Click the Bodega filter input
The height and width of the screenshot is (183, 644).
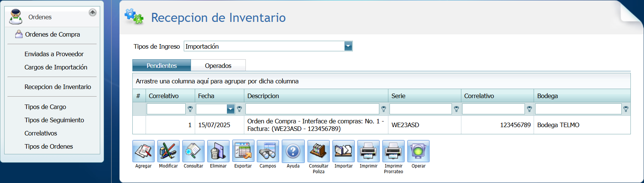point(579,109)
